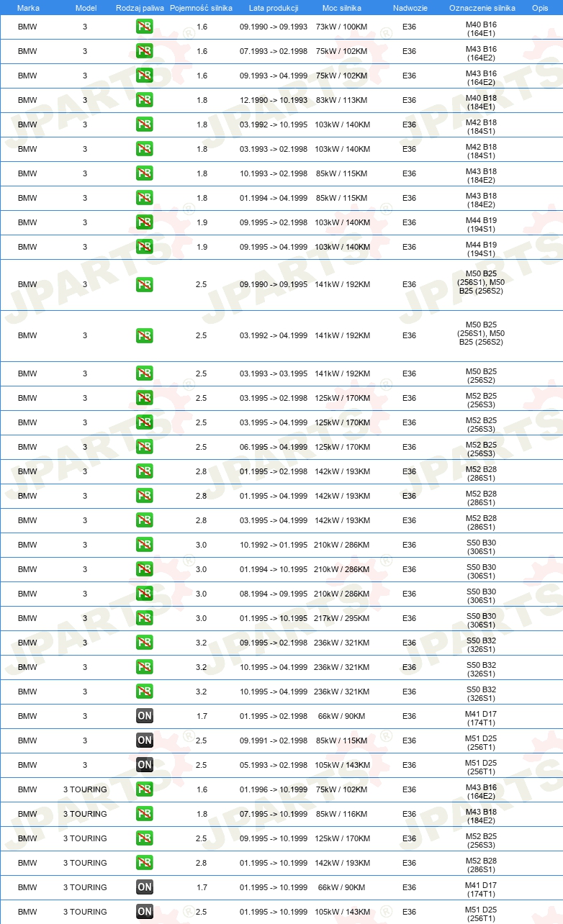Image resolution: width=563 pixels, height=924 pixels.
Task: Click petrol icon in 217kW / 295KM row
Action: coord(144,619)
